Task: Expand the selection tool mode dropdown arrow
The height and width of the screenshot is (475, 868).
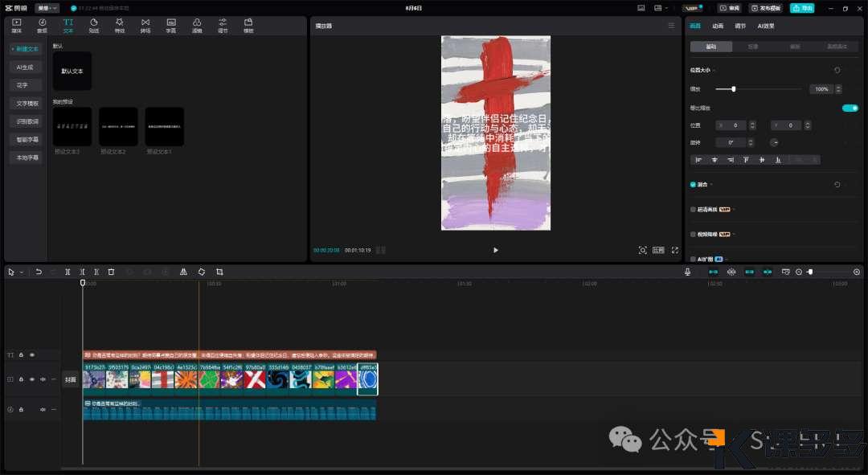Action: click(x=21, y=272)
